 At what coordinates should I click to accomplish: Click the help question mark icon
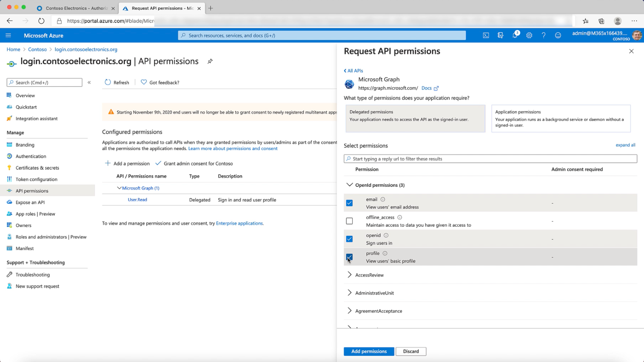click(x=543, y=36)
